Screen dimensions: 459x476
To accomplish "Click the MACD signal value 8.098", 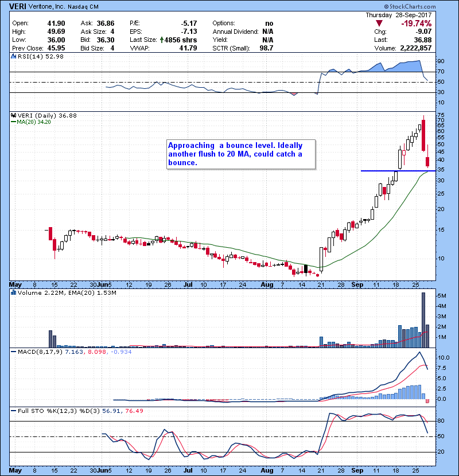I will click(x=97, y=352).
